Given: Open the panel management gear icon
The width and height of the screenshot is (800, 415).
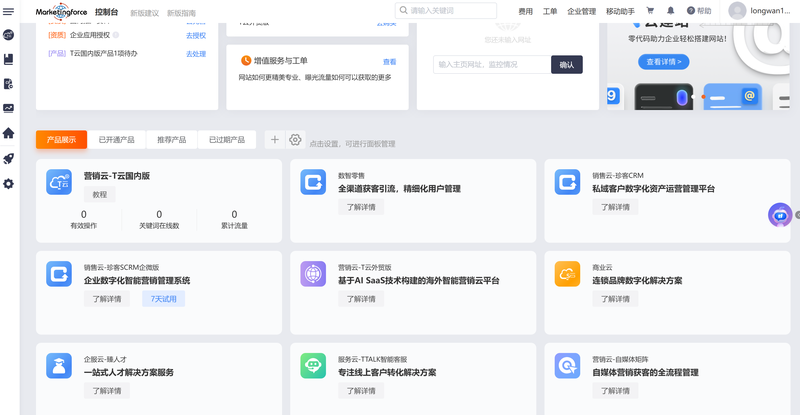Looking at the screenshot, I should point(295,139).
